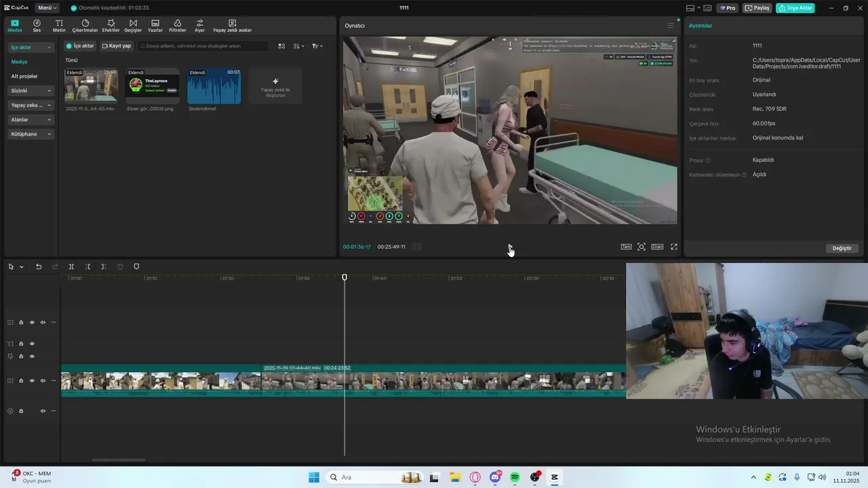Add a marker with the shield icon
Screen dimensions: 868x488
[136, 266]
